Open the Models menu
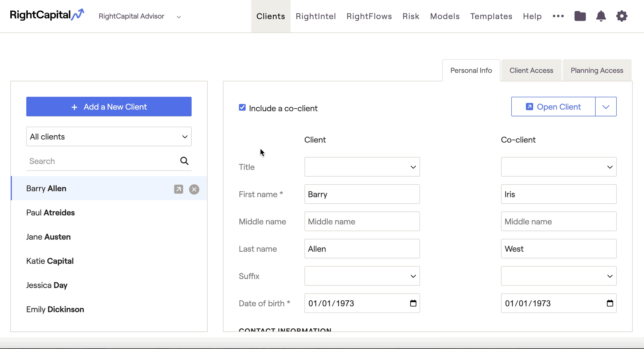Image resolution: width=644 pixels, height=349 pixels. pos(445,16)
